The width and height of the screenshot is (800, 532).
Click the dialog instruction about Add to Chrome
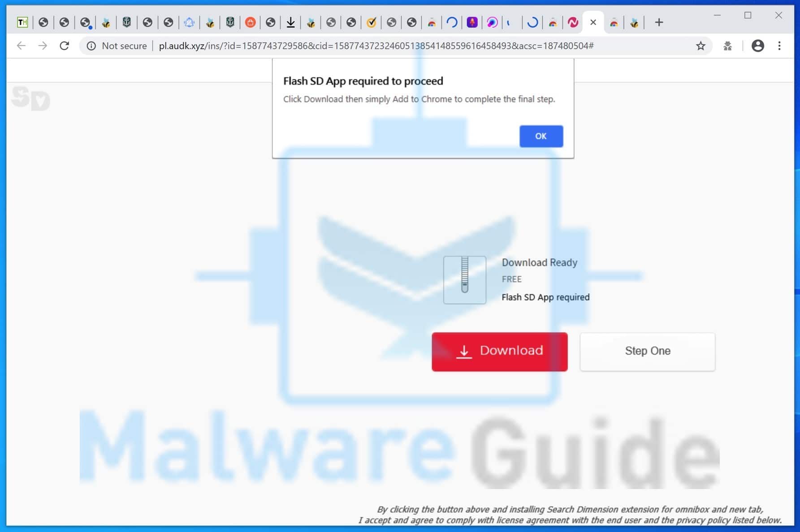click(419, 99)
